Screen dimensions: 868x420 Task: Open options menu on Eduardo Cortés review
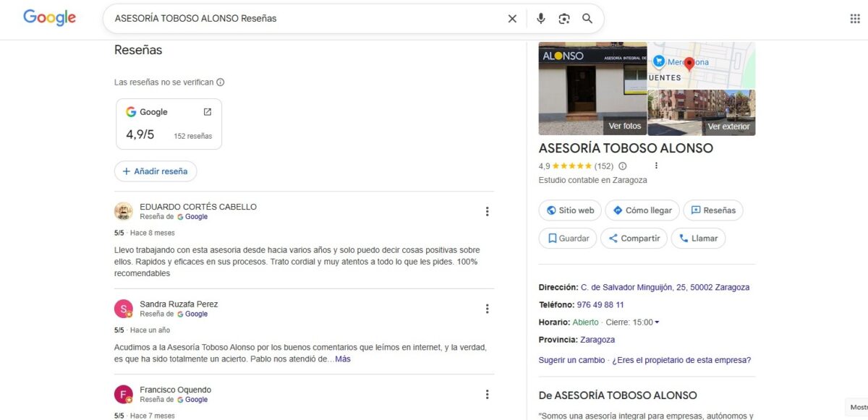(488, 211)
